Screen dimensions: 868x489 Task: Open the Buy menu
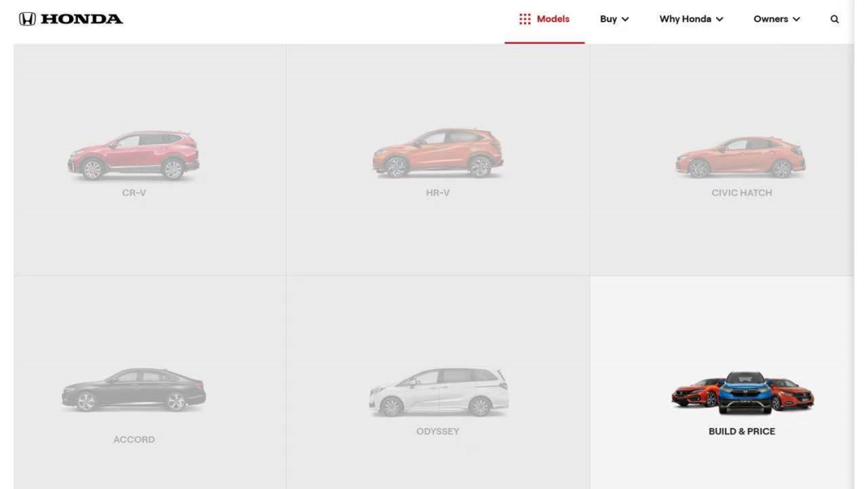click(x=614, y=19)
